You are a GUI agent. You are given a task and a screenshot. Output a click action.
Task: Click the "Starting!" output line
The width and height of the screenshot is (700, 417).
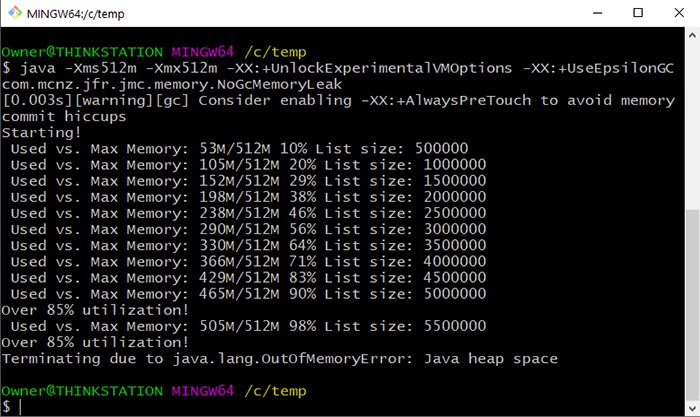[39, 132]
